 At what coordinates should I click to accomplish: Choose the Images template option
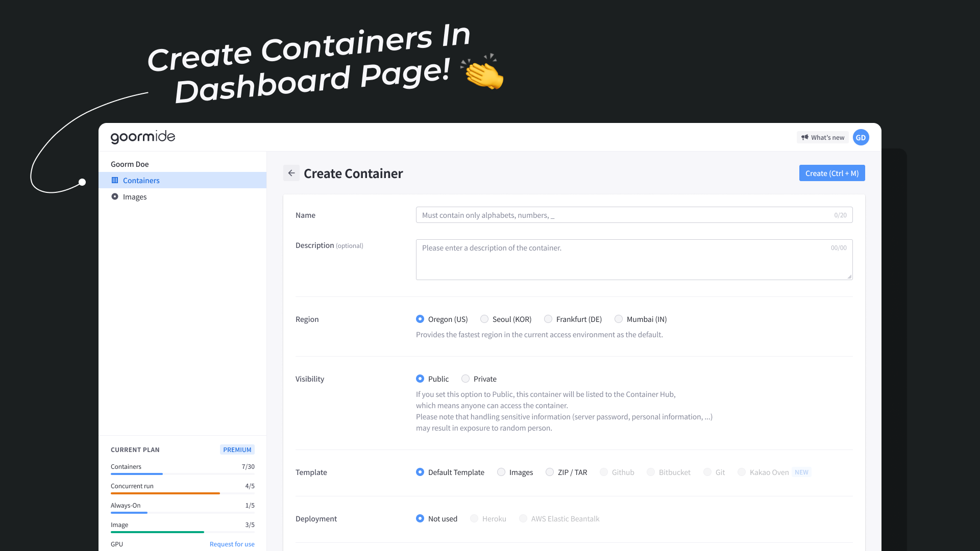coord(515,472)
